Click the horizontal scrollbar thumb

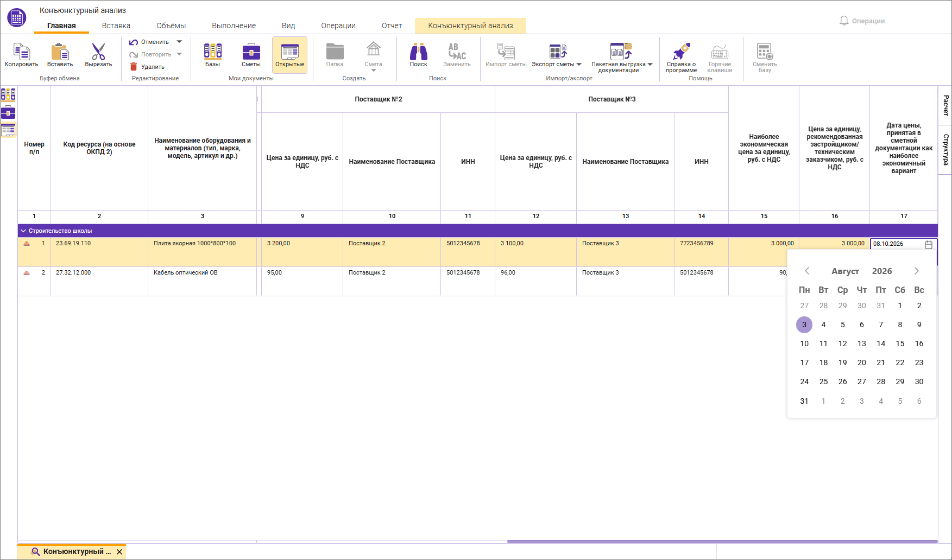tap(722, 542)
